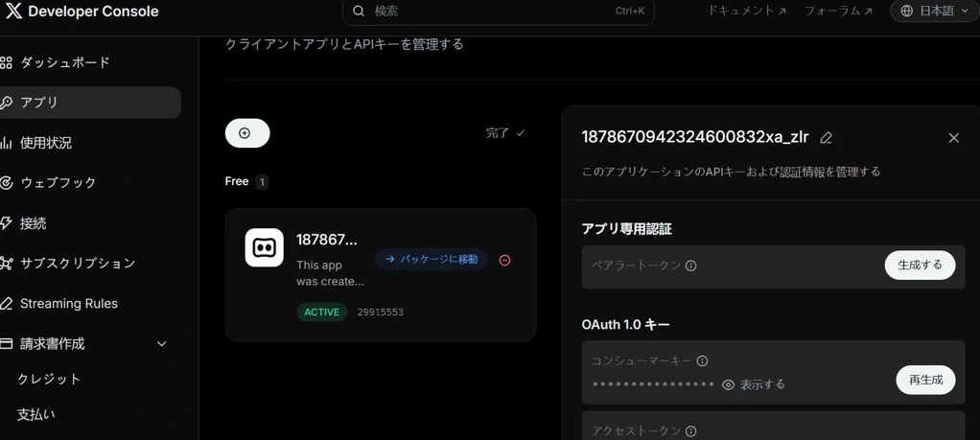Click the app ID 29915553
This screenshot has width=980, height=440.
(x=380, y=312)
